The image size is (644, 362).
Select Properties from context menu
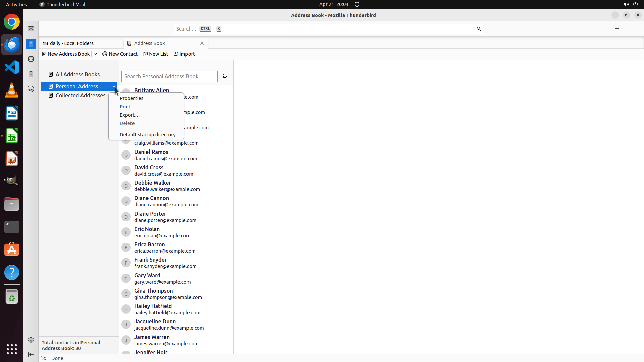pos(131,98)
